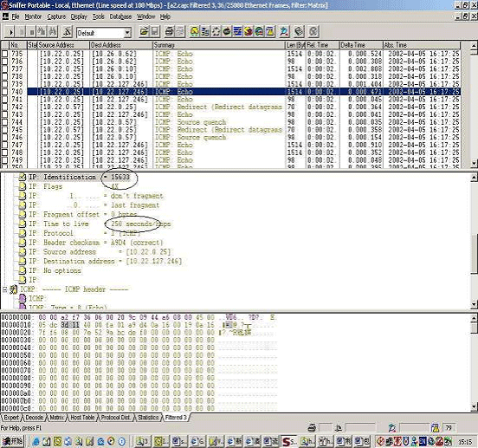The height and width of the screenshot is (448, 478).
Task: Click the binoculars display capture icon
Action: (x=53, y=32)
